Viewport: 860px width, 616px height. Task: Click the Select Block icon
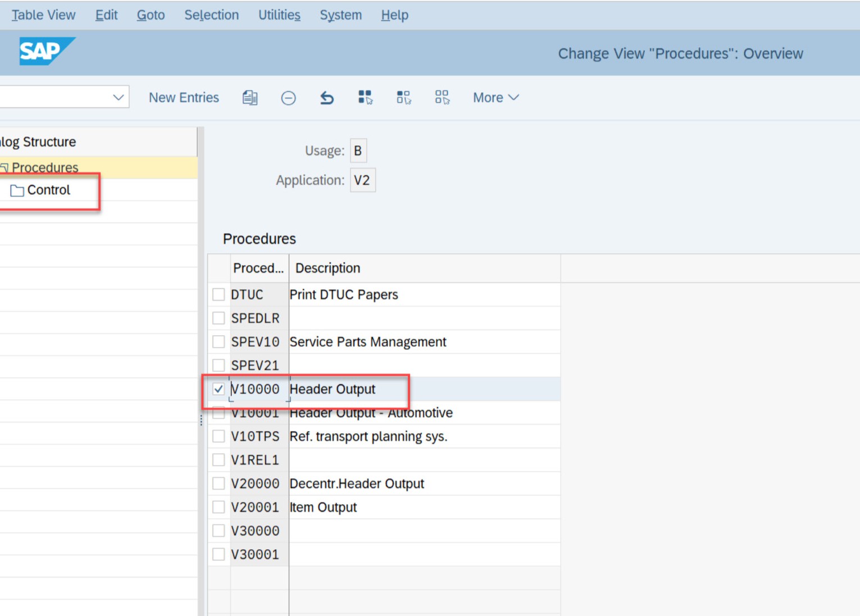403,97
